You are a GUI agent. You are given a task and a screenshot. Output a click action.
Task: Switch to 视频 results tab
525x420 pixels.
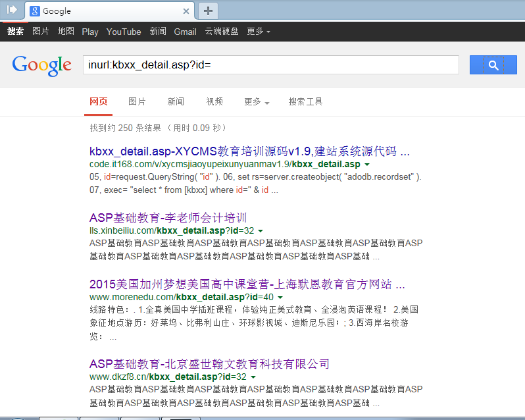point(214,102)
